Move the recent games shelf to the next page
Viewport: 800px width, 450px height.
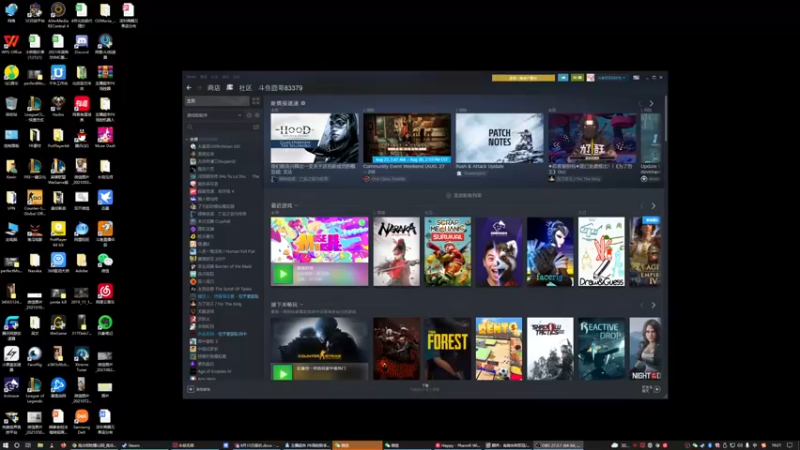pos(654,206)
